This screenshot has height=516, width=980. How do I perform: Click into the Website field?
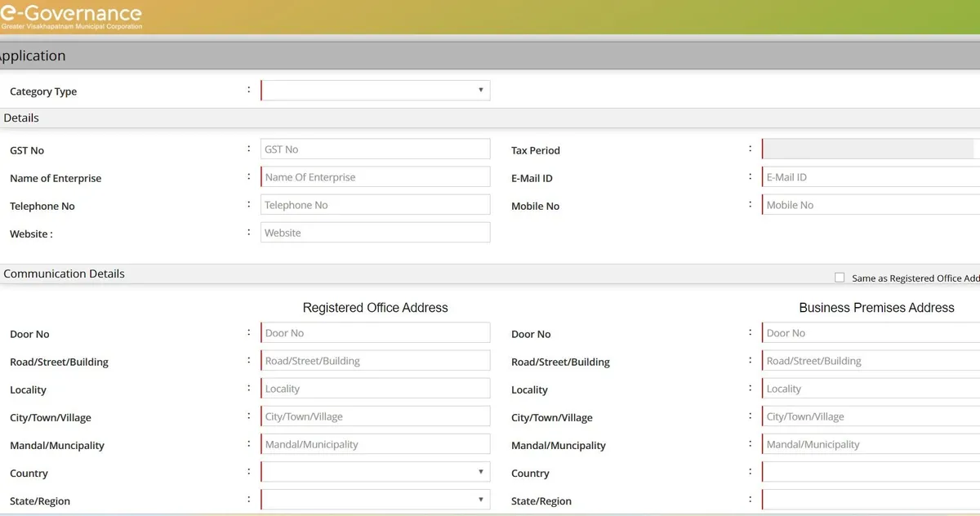[x=375, y=233]
